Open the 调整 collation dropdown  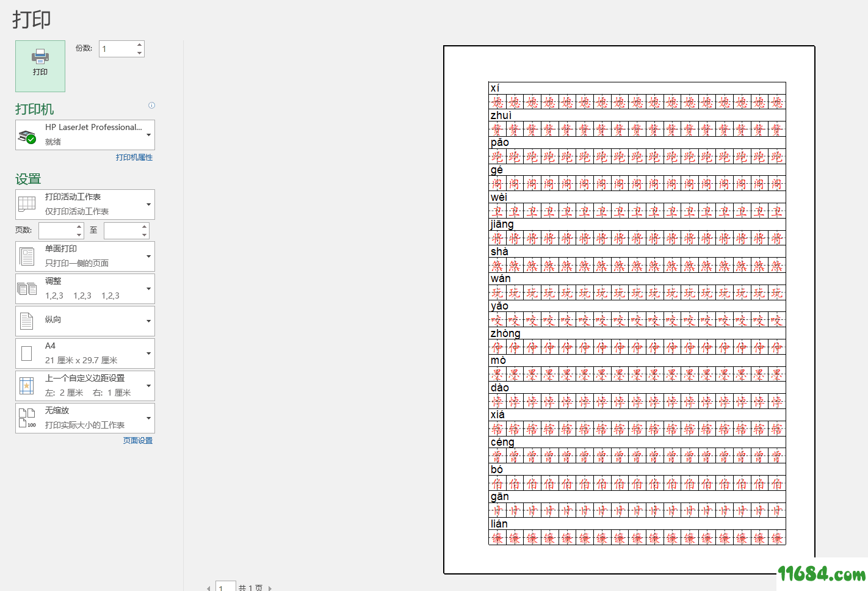[85, 289]
